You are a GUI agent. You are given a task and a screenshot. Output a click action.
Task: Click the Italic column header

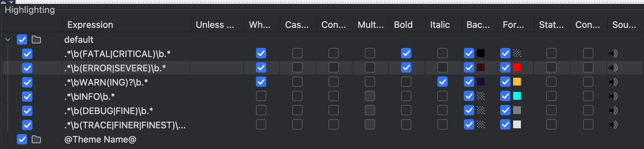click(440, 25)
